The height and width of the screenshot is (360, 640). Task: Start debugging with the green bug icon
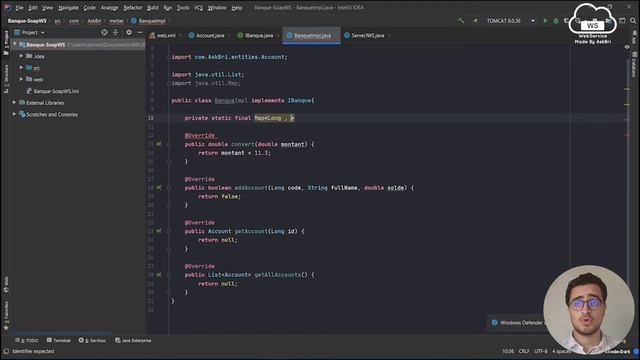point(556,20)
